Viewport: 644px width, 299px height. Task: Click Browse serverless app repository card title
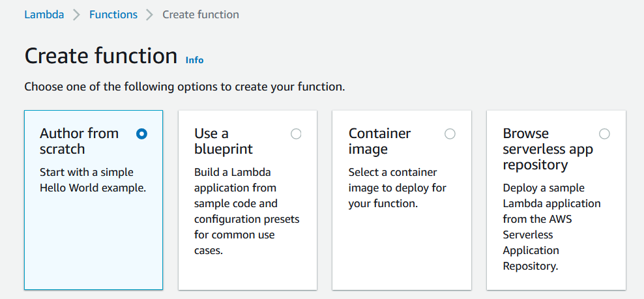(x=548, y=149)
